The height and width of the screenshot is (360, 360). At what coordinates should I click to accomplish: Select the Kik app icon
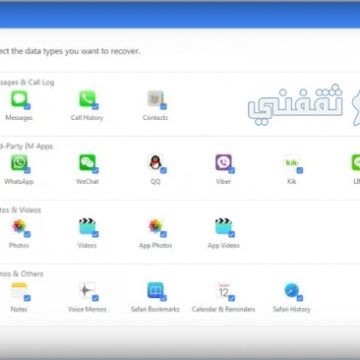coord(292,163)
